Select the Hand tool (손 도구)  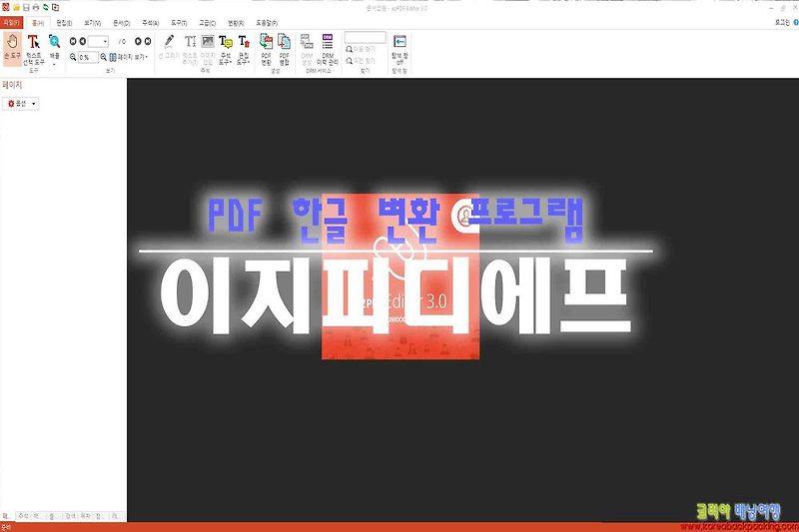pyautogui.click(x=12, y=48)
